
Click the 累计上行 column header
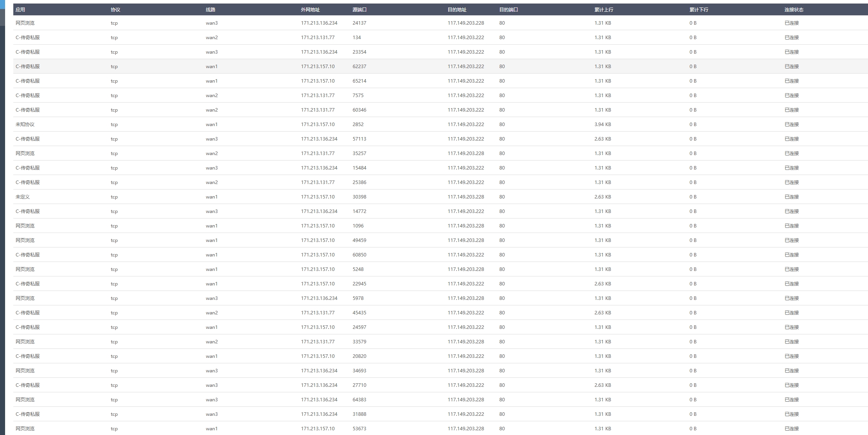(604, 10)
